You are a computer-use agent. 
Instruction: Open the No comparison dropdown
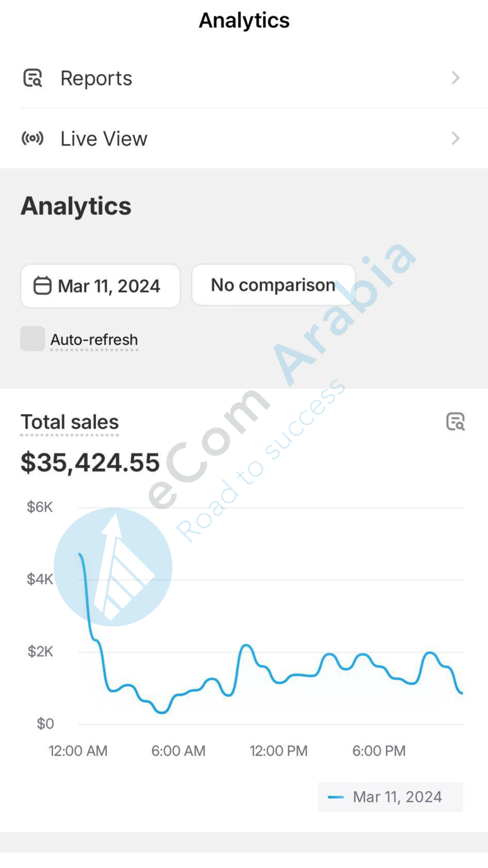pyautogui.click(x=273, y=285)
